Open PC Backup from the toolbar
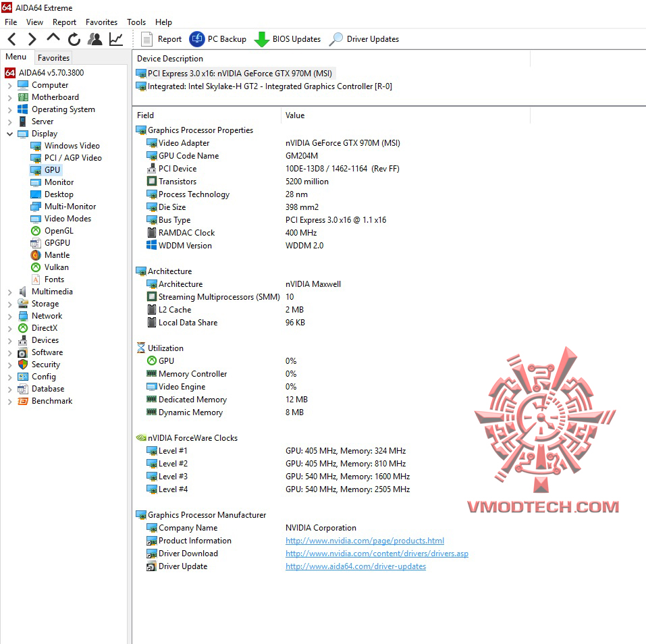The image size is (646, 644). coord(218,39)
